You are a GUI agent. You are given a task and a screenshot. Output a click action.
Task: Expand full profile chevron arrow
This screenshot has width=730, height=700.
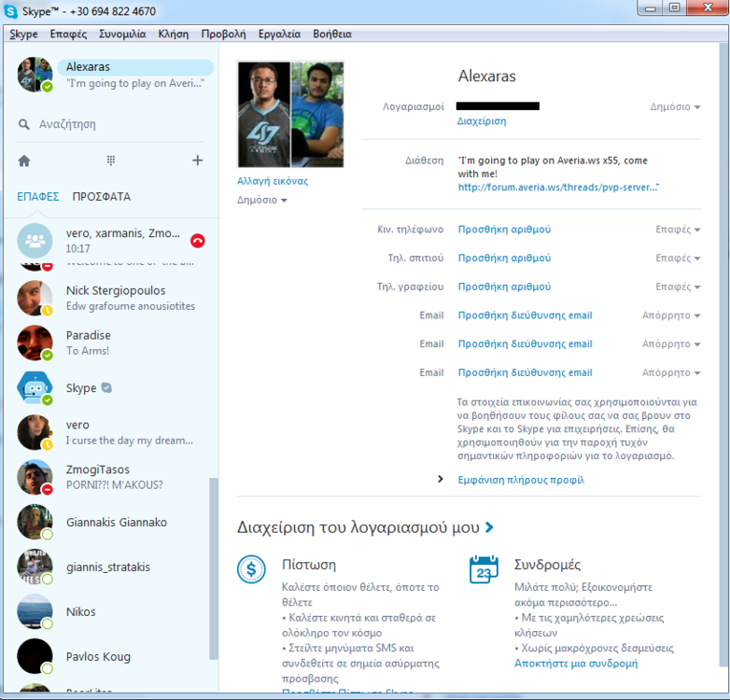pyautogui.click(x=441, y=479)
